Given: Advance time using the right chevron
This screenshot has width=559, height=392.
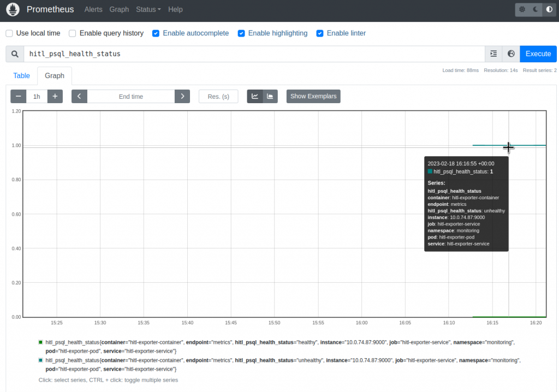Looking at the screenshot, I should 182,96.
